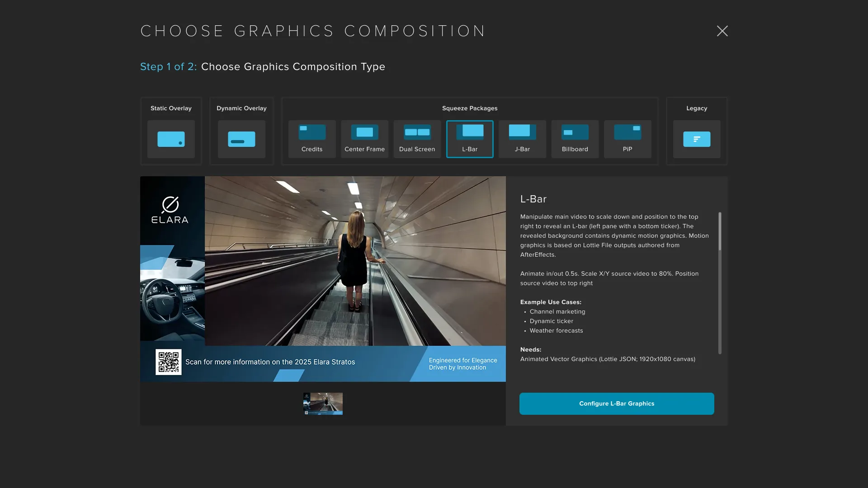This screenshot has height=488, width=868.
Task: Click the Step 1 of 2 label
Action: pos(168,67)
